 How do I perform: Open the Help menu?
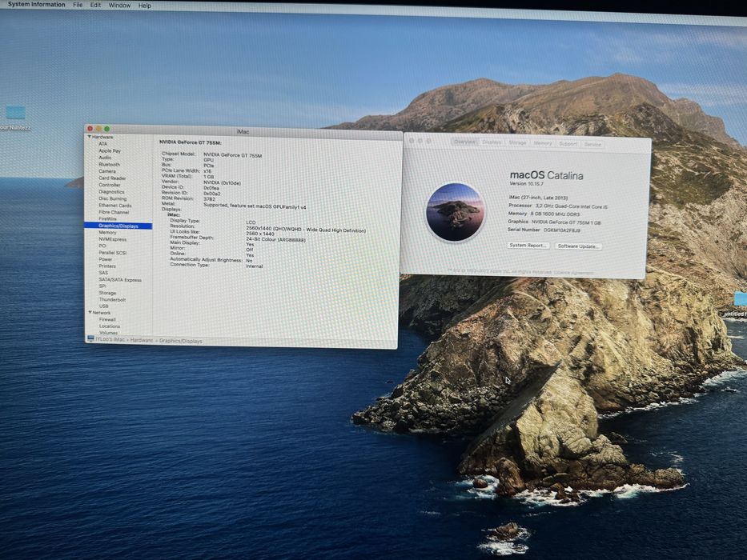point(145,6)
